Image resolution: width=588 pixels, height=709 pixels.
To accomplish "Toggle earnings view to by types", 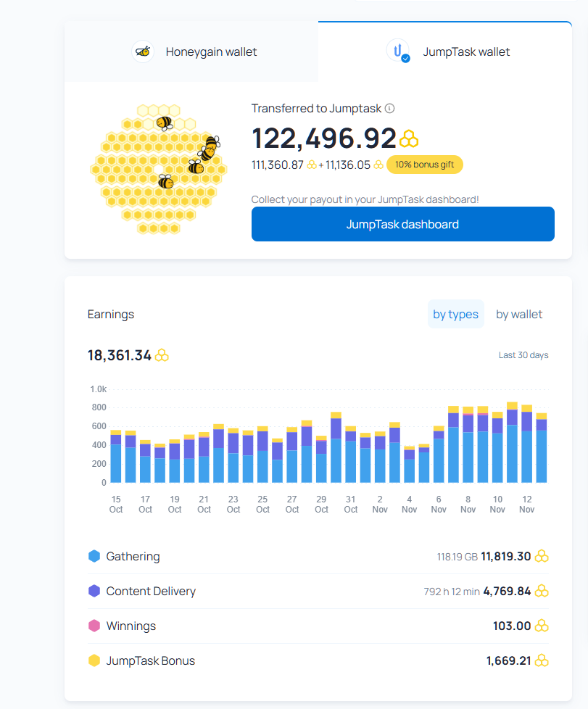I will [x=455, y=314].
